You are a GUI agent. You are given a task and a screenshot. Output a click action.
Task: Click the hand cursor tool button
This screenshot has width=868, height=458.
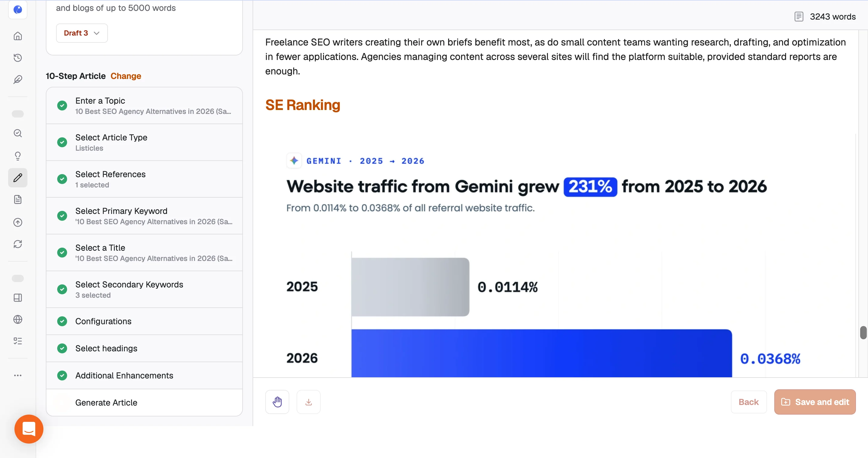277,402
